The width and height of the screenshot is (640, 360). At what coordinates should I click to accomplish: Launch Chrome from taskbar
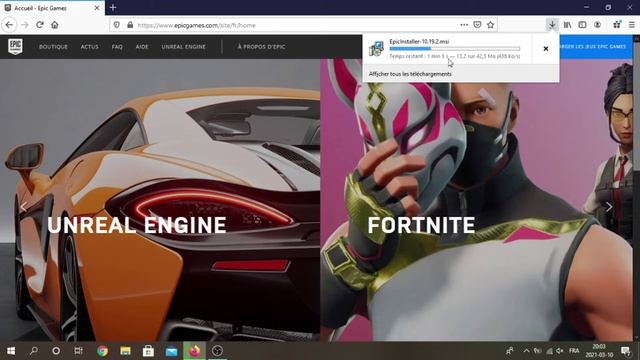[x=102, y=351]
